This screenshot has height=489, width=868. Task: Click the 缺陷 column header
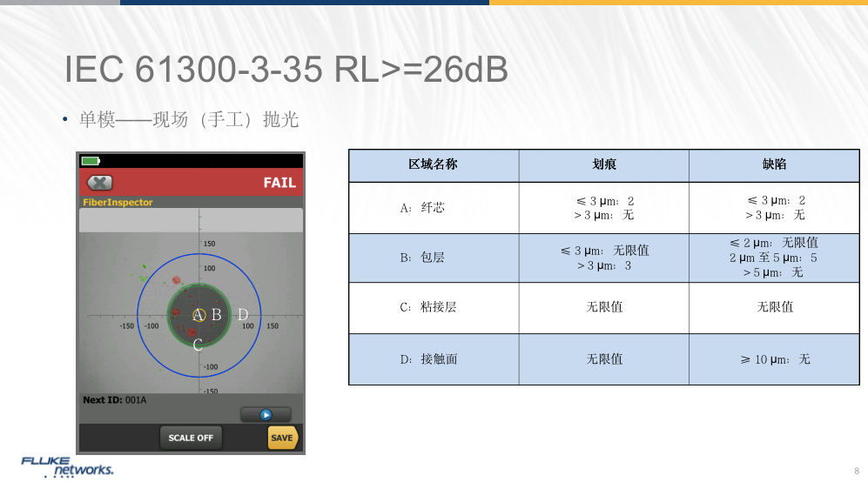[774, 164]
